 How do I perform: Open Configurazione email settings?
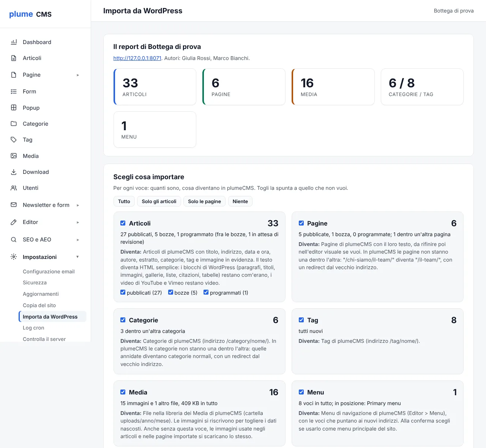(49, 271)
